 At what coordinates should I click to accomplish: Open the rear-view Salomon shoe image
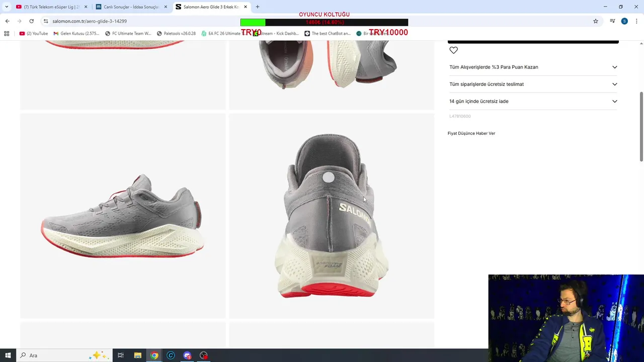click(332, 216)
